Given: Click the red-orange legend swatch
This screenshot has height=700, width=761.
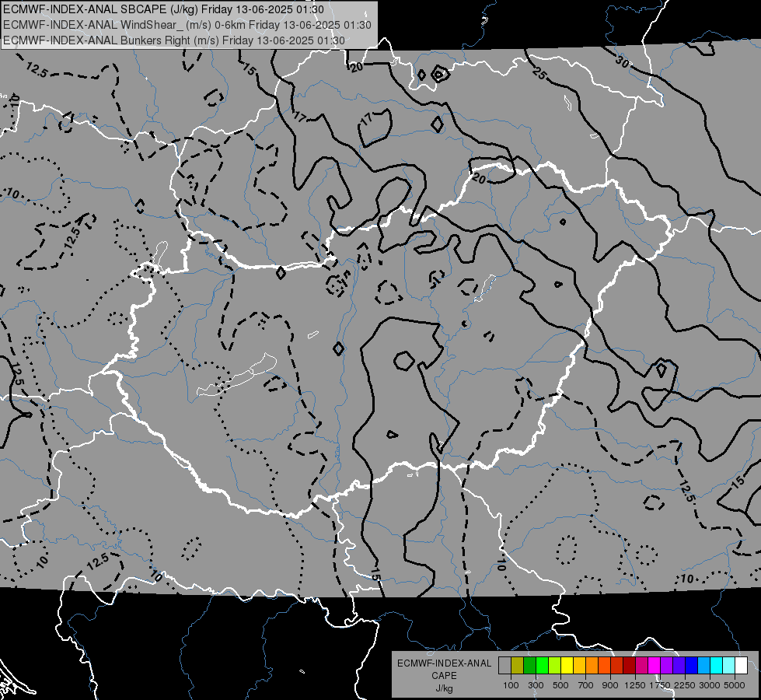Looking at the screenshot, I should [604, 666].
